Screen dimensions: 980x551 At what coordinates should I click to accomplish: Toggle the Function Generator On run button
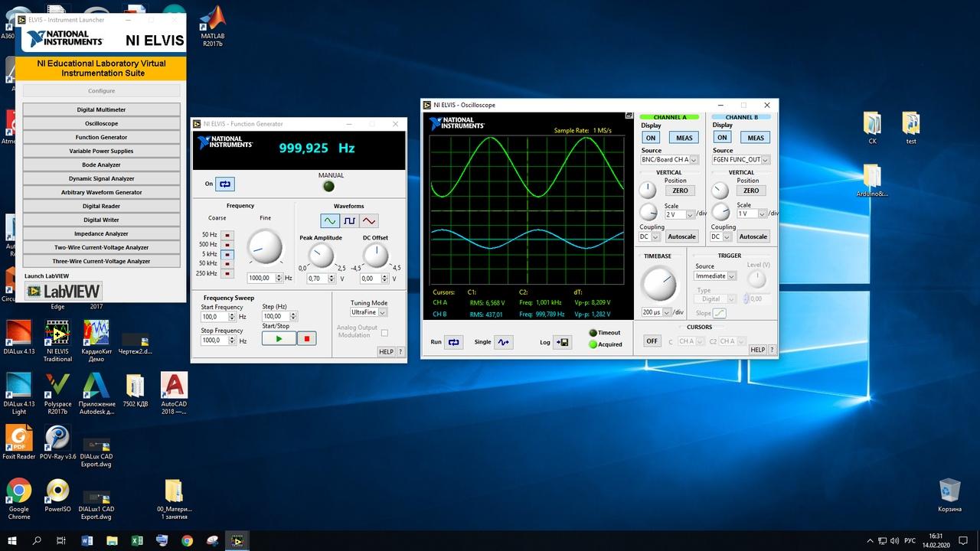(225, 184)
